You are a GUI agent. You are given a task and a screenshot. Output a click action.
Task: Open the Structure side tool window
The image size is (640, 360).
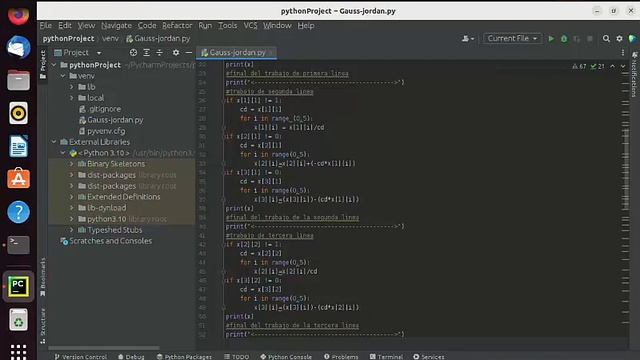click(43, 325)
